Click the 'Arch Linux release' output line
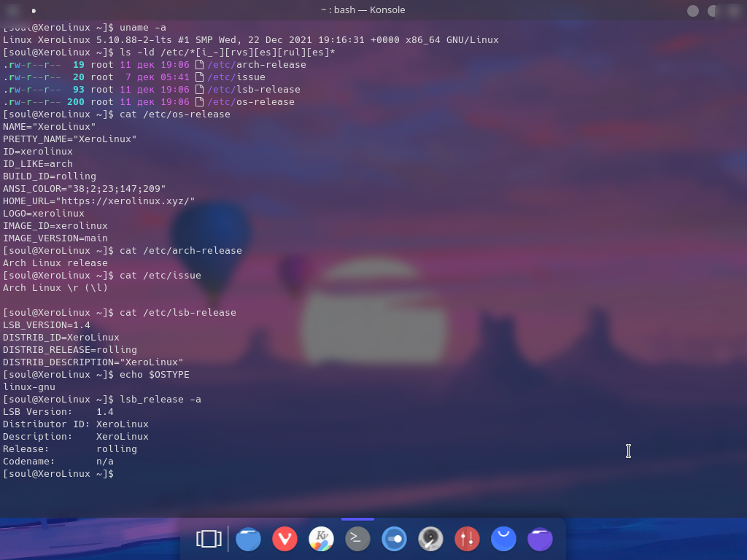This screenshot has width=747, height=560. point(55,262)
